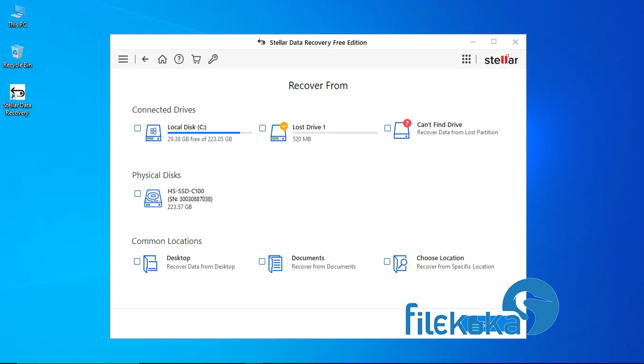Click the title bar app icon
Screen dimensions: 644x364
tap(261, 42)
